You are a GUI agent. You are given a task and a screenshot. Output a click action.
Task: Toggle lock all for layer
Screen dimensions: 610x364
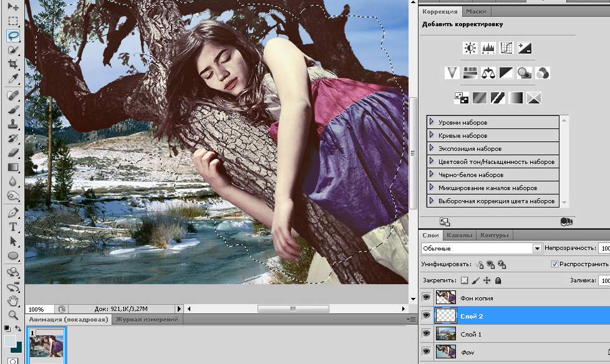pyautogui.click(x=498, y=280)
